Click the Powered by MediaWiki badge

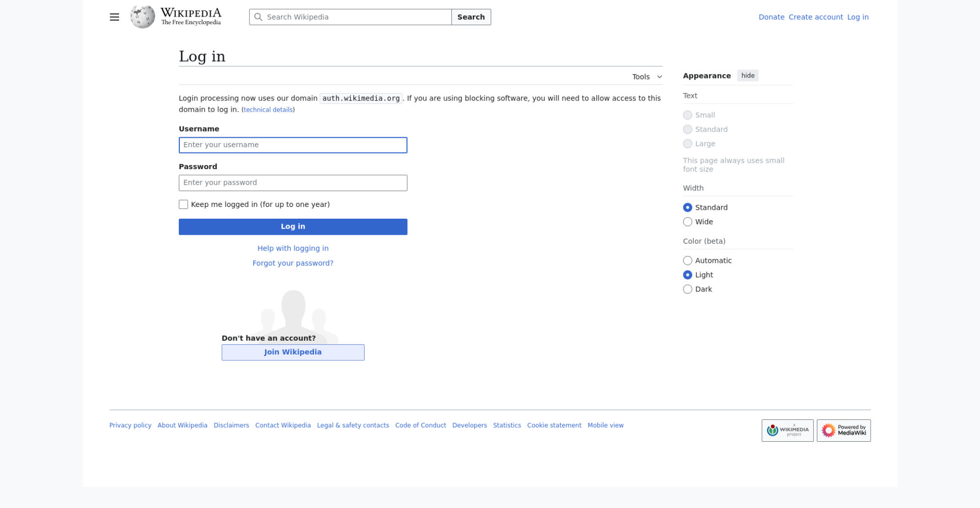pos(843,431)
